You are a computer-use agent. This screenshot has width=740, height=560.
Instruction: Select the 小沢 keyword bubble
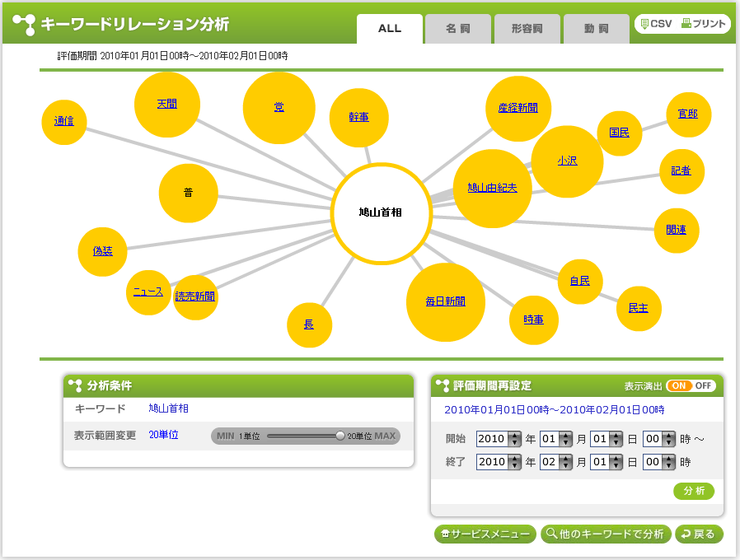(x=567, y=161)
